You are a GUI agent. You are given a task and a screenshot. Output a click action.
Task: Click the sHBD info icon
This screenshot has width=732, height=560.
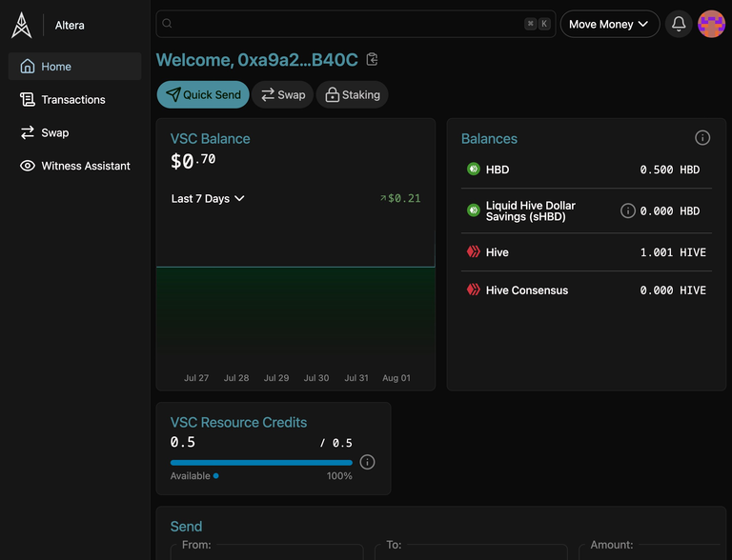click(627, 210)
